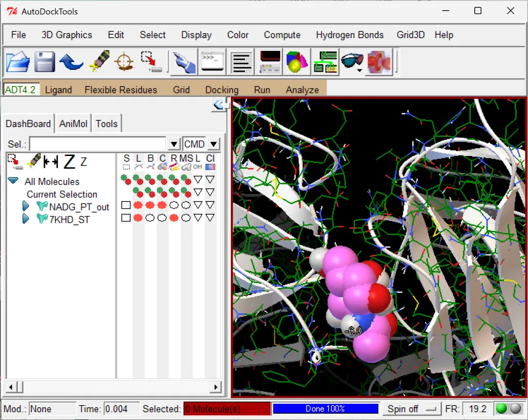
Task: Click the colored 3D geometry shapes icon
Action: point(297,62)
